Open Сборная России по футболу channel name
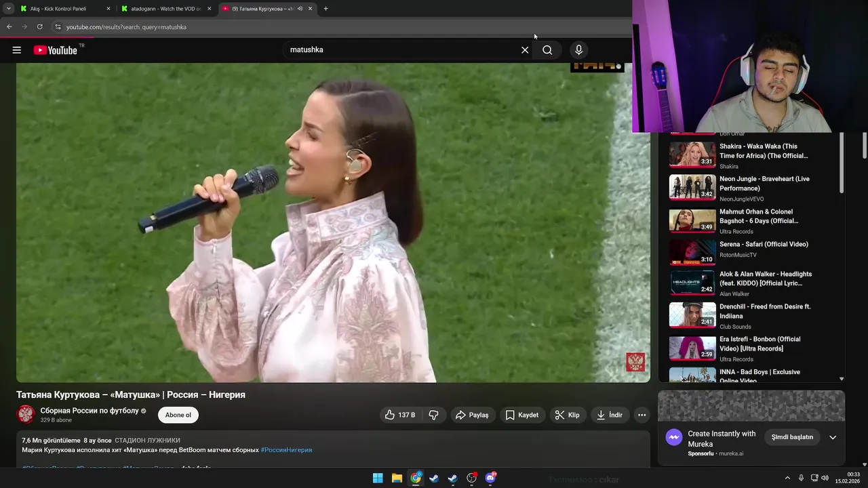This screenshot has height=488, width=868. (x=90, y=411)
